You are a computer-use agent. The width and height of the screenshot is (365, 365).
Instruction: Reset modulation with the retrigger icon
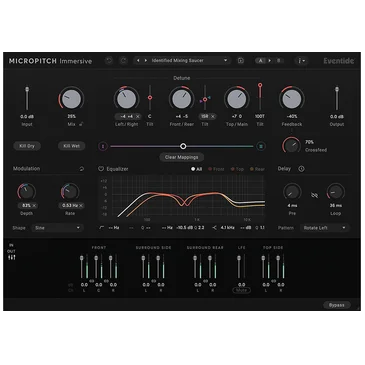[82, 169]
